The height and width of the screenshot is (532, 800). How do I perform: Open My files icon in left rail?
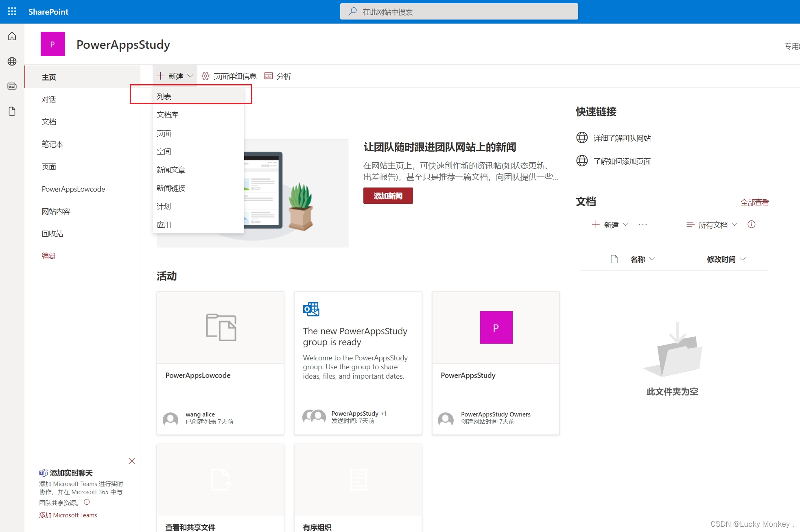(x=12, y=111)
